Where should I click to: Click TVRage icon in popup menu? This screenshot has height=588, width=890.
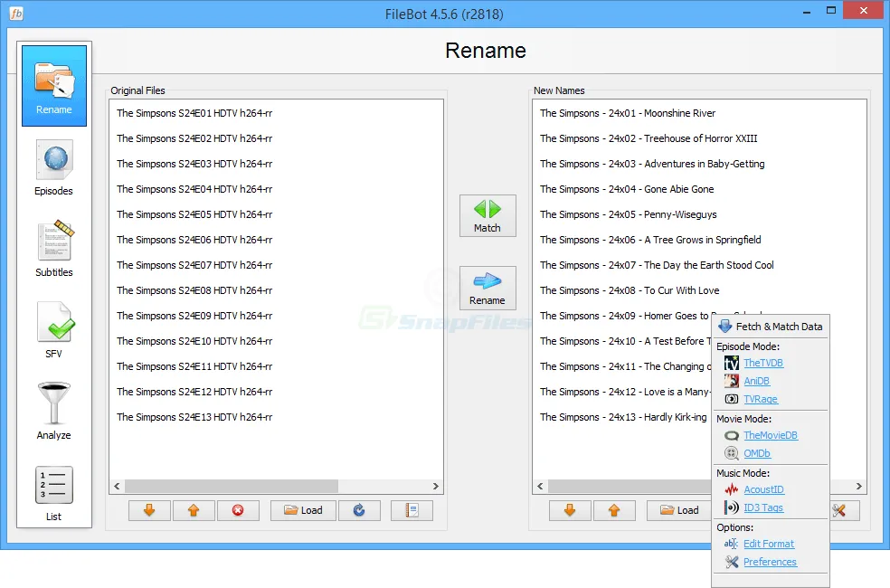732,399
